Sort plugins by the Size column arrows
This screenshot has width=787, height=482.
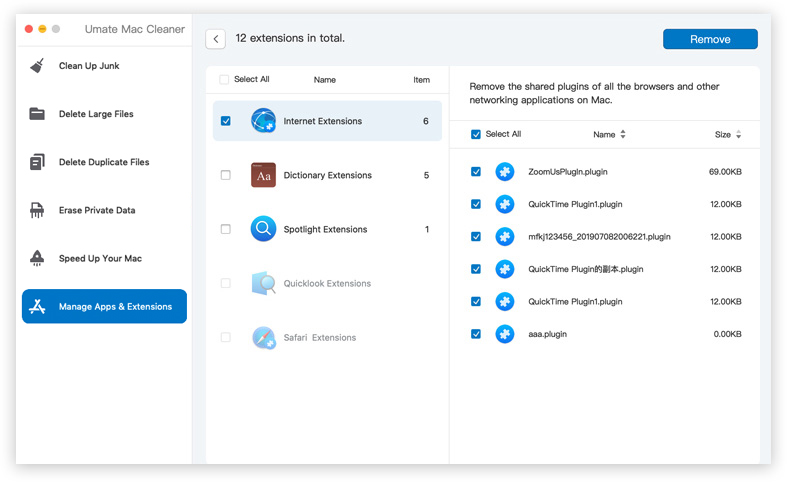click(x=739, y=134)
